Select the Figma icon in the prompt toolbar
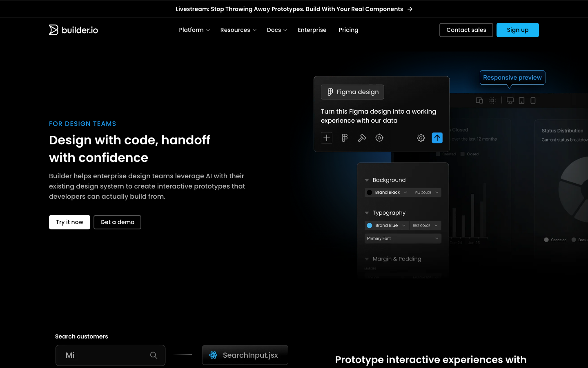This screenshot has width=588, height=368. pos(345,138)
